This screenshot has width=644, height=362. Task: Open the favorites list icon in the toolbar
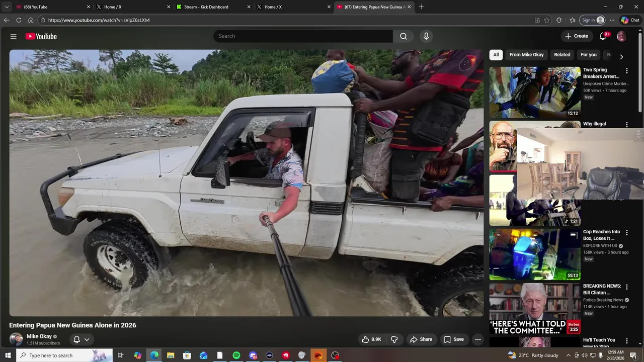coord(573,20)
